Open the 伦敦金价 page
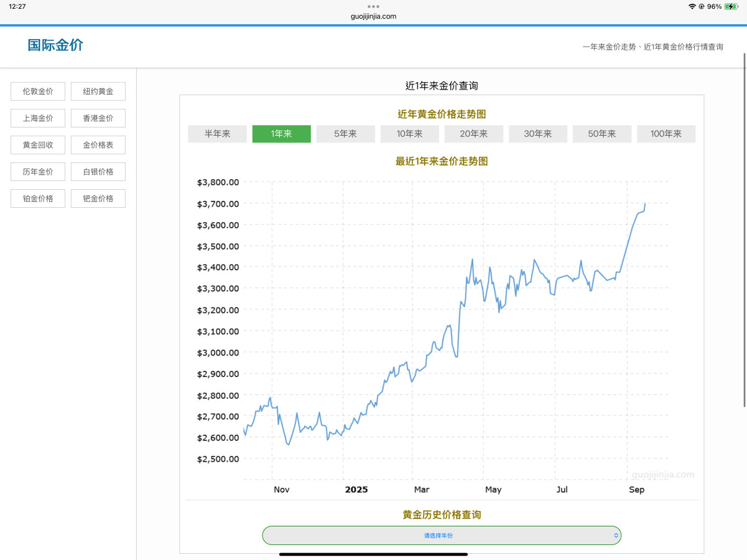 38,91
